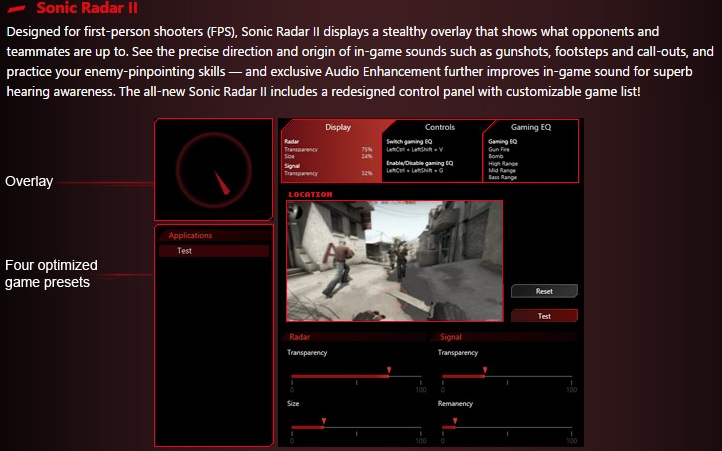Click the Four optimized game presets label
The height and width of the screenshot is (451, 722).
[x=51, y=274]
